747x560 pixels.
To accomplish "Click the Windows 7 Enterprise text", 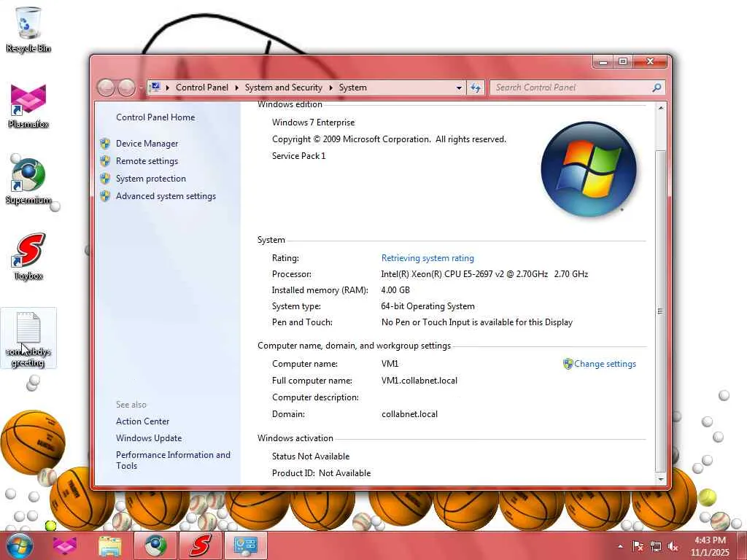I will coord(313,122).
